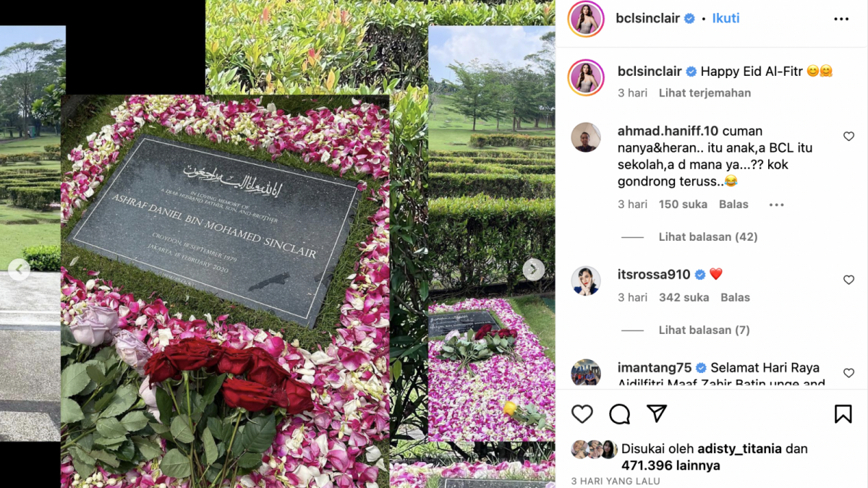This screenshot has width=868, height=488.
Task: Reply to itsrossa910's comment with Balas
Action: pyautogui.click(x=735, y=297)
